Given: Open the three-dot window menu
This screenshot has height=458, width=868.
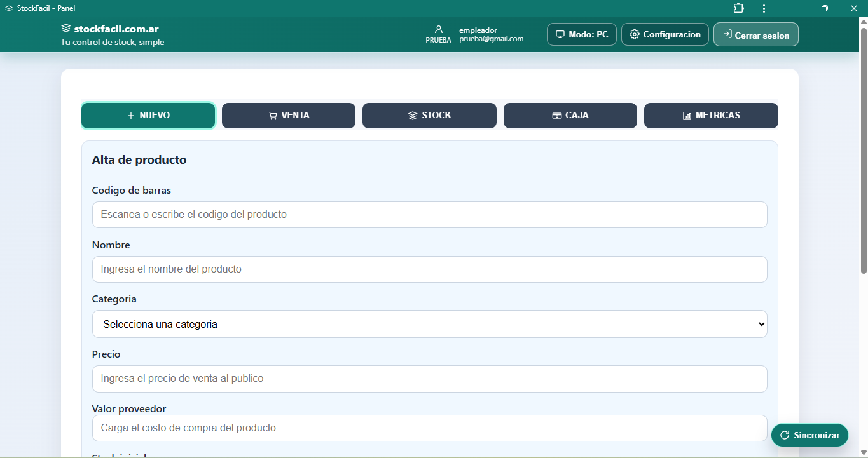Looking at the screenshot, I should [x=764, y=8].
